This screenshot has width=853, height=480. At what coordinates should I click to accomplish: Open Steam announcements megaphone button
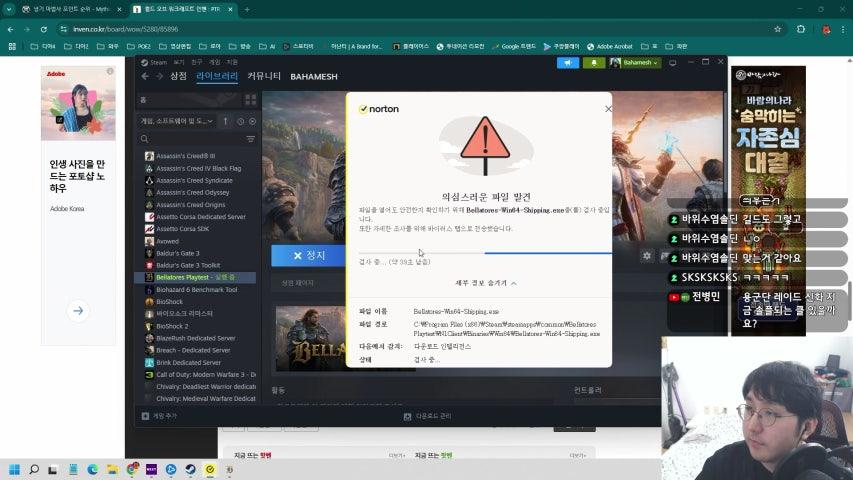pos(567,63)
